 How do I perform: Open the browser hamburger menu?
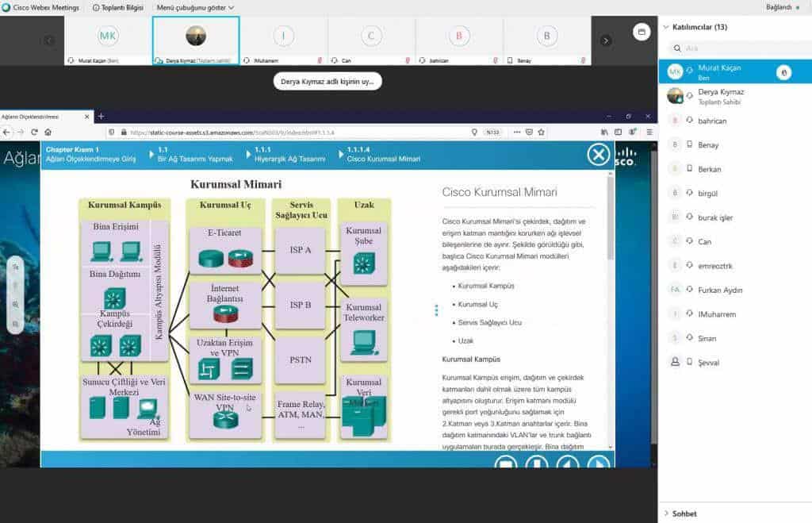tap(649, 133)
